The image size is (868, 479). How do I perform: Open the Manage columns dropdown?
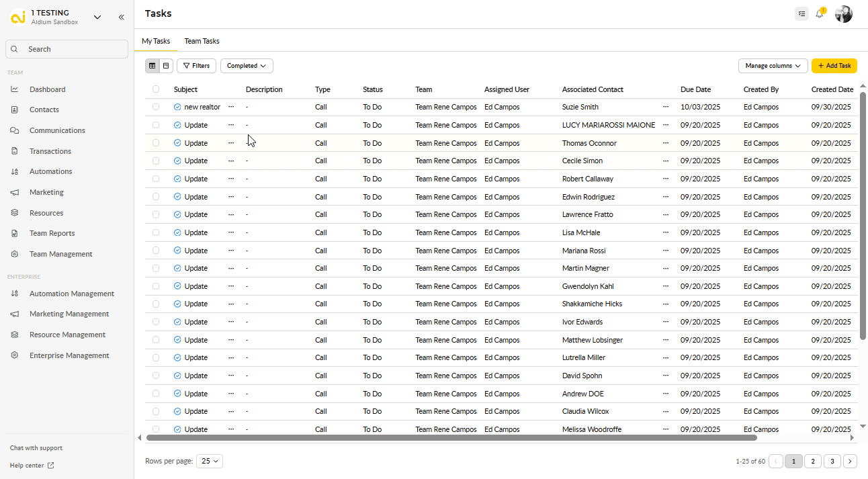773,66
